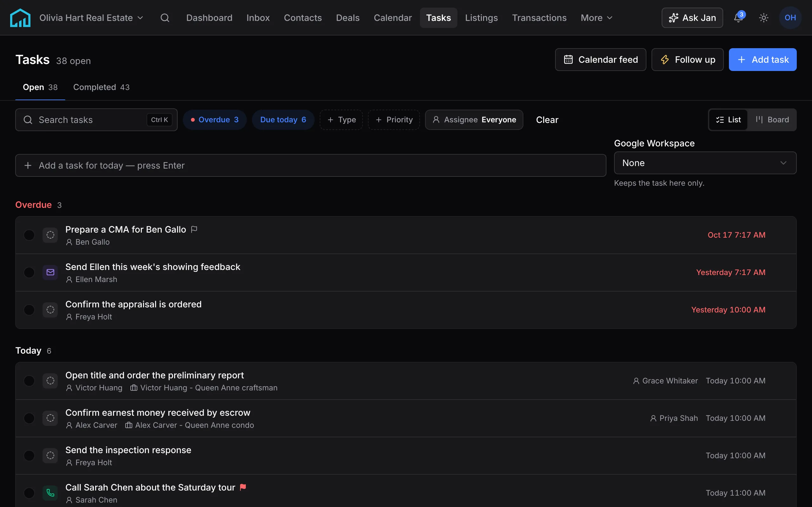Toggle the light/dark theme sun icon
This screenshot has width=812, height=507.
(764, 18)
